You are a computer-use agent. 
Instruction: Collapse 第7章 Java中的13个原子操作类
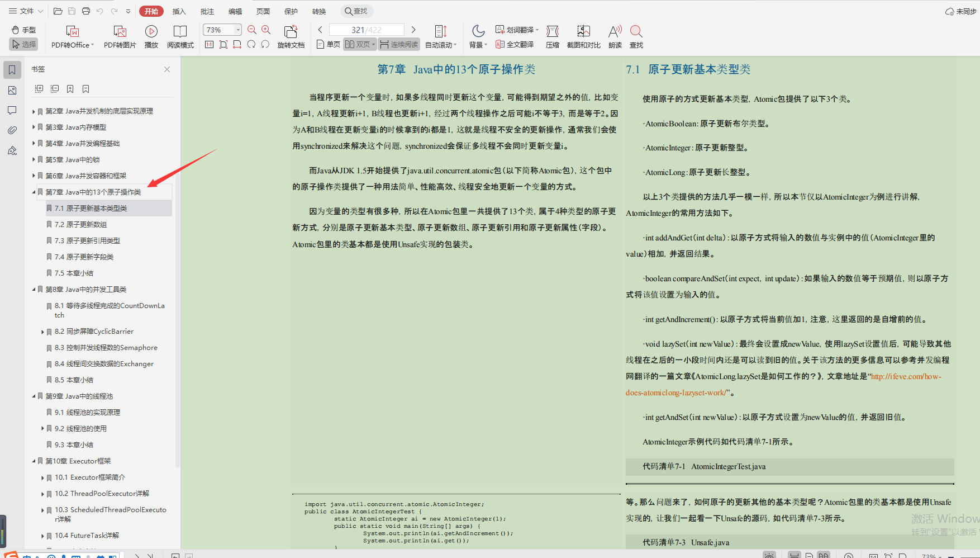point(34,192)
